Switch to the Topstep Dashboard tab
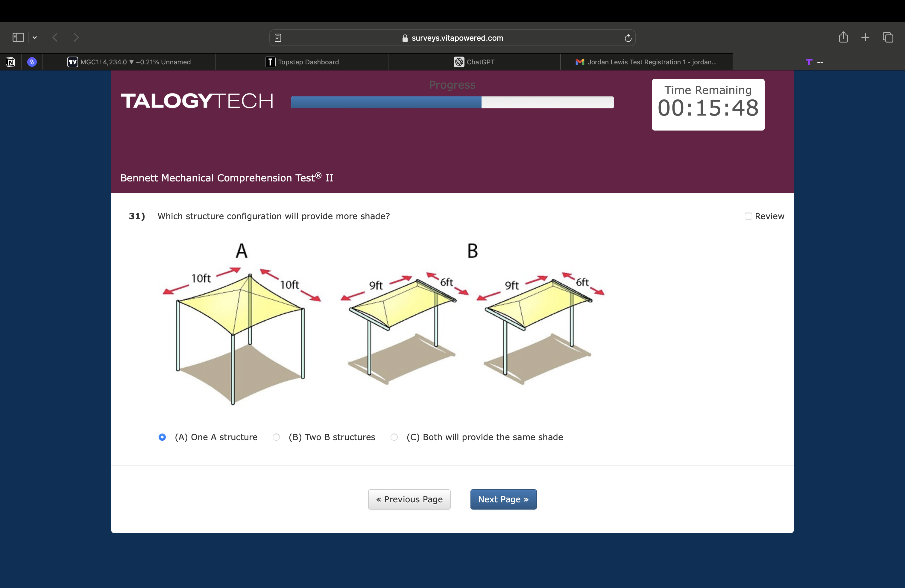Viewport: 905px width, 588px height. [x=302, y=62]
